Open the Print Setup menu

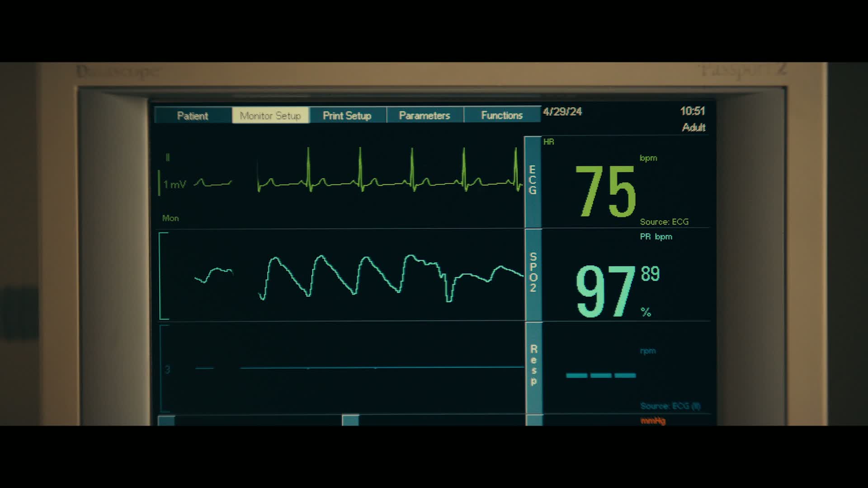pyautogui.click(x=347, y=116)
